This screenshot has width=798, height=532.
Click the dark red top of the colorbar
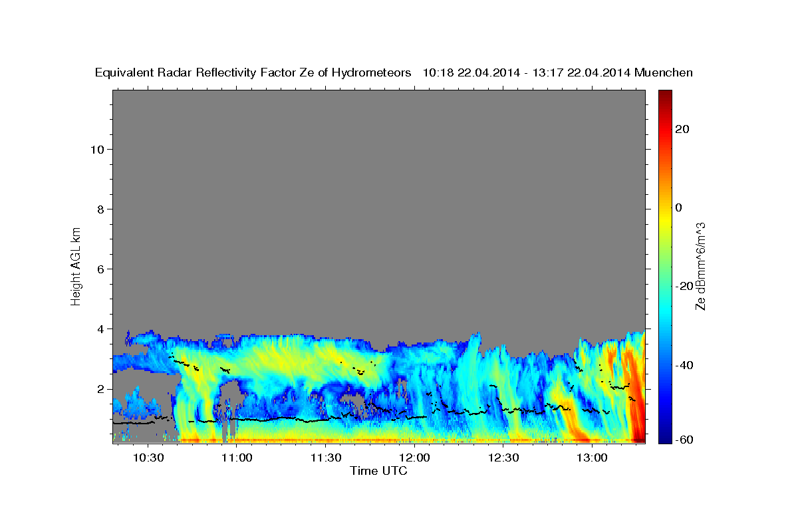tap(664, 95)
